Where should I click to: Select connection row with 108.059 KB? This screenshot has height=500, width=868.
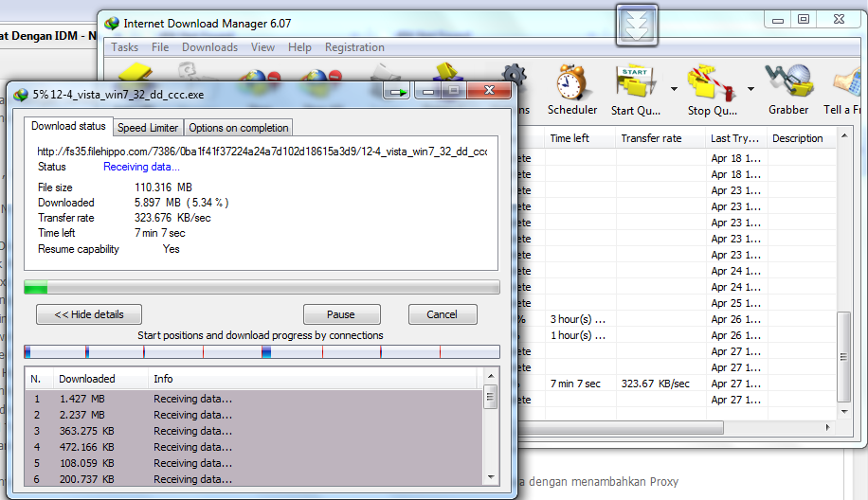[254, 463]
